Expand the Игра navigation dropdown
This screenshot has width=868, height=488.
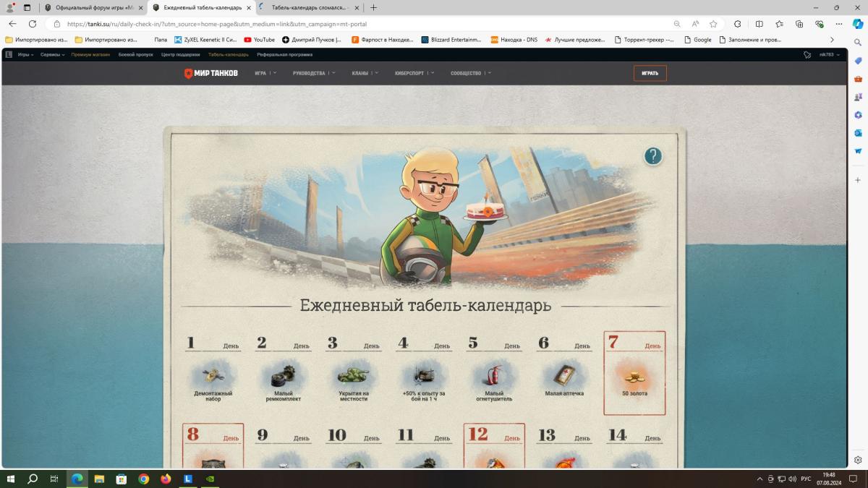265,73
